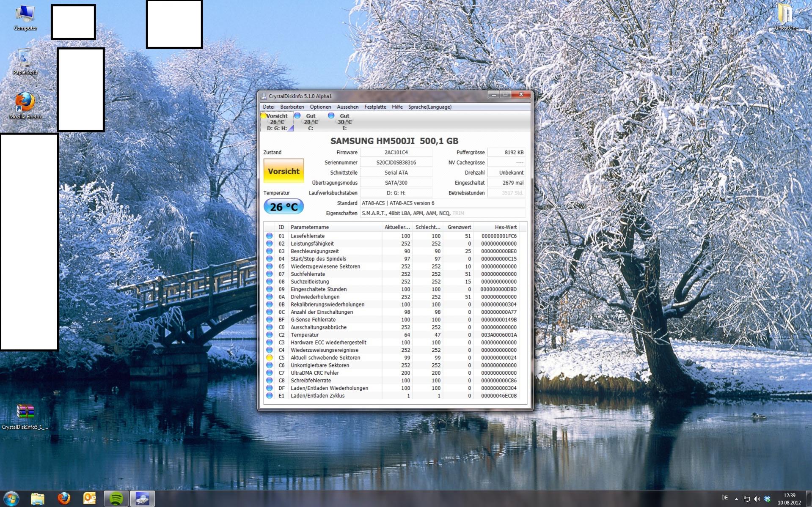Viewport: 812px width, 507px height.
Task: Click hex value 003A0006001A
Action: pyautogui.click(x=499, y=335)
